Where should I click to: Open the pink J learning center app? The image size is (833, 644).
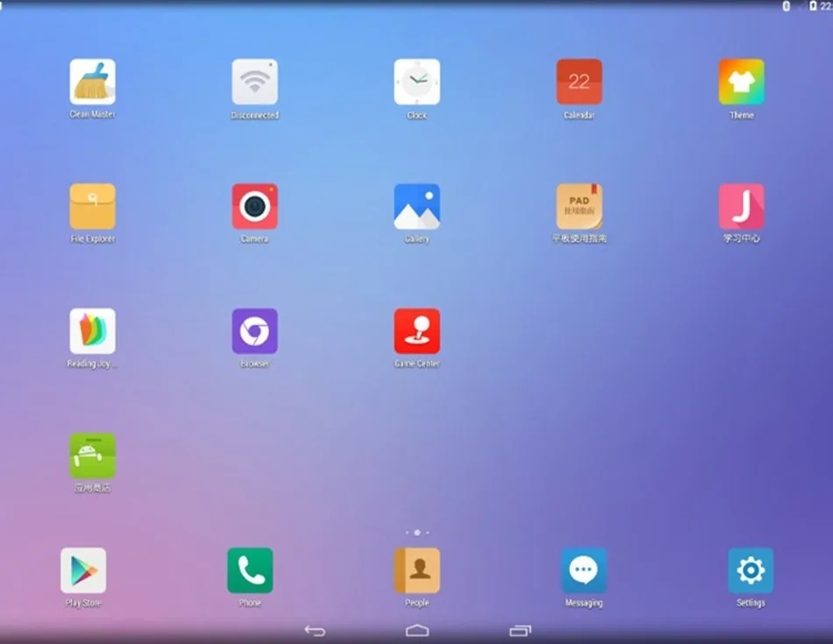(742, 207)
